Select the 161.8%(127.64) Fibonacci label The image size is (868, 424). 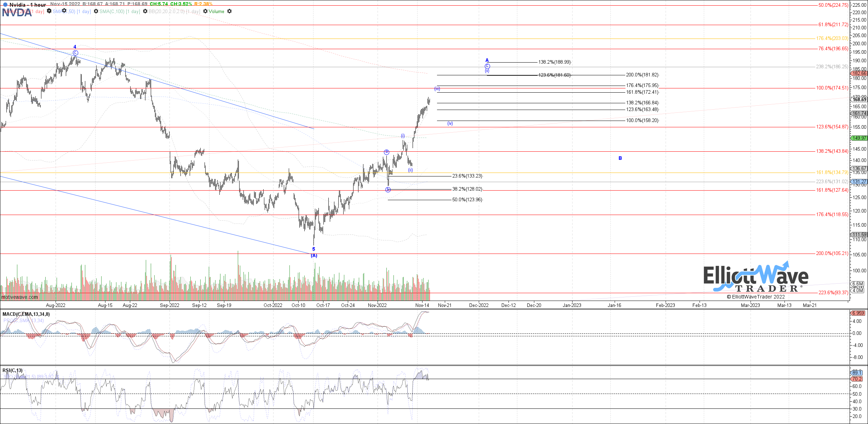(x=832, y=190)
